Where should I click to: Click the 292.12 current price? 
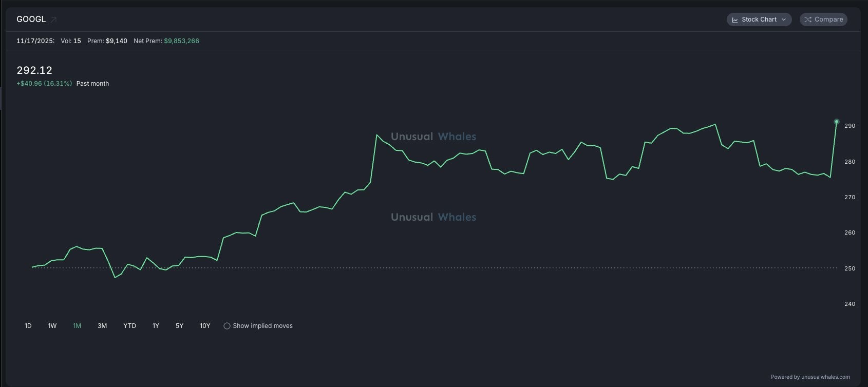tap(34, 70)
